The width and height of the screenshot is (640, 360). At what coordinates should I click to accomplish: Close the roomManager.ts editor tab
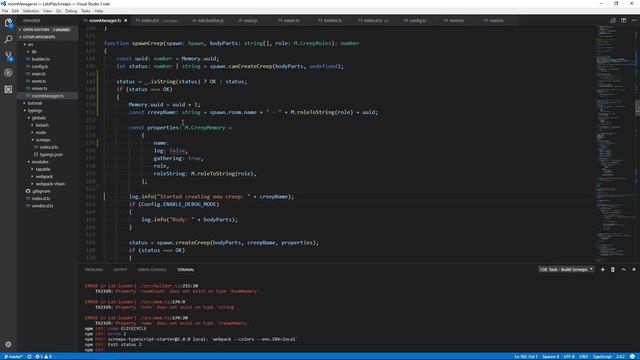click(x=126, y=20)
